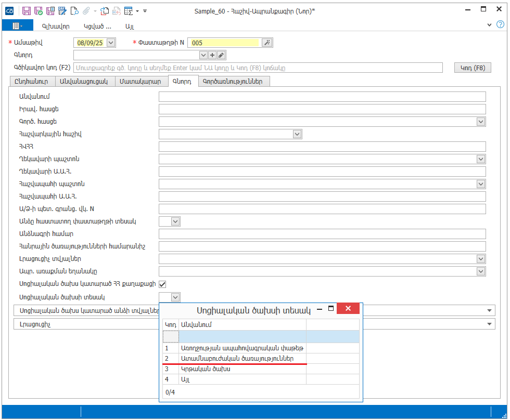Screen dimensions: 510x420
Task: Click the save with green checkmark icon
Action: click(x=39, y=10)
